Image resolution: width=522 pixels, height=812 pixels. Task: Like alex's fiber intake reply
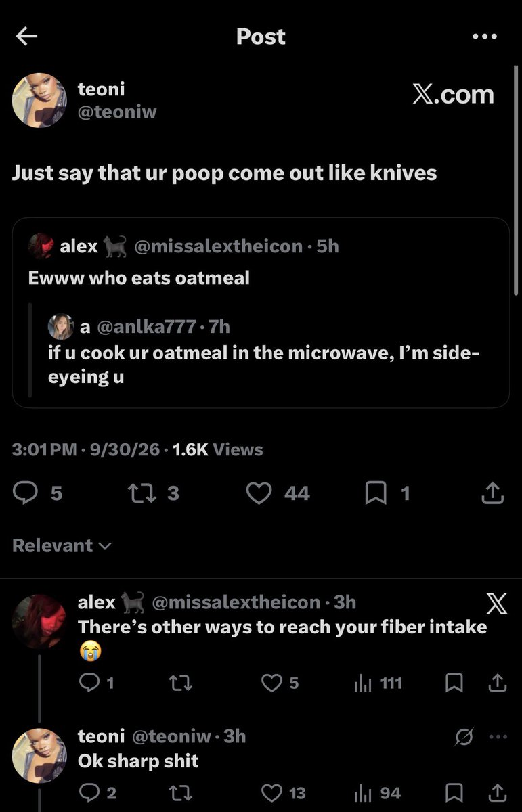[280, 683]
